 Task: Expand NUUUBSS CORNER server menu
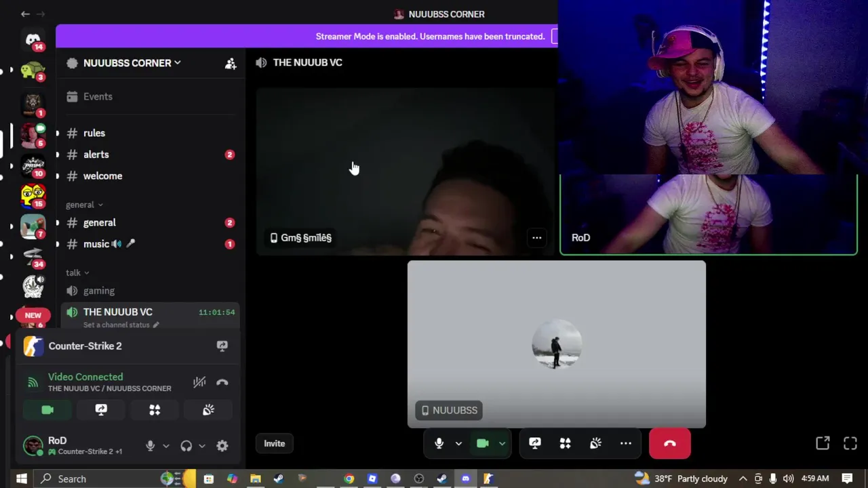point(132,63)
